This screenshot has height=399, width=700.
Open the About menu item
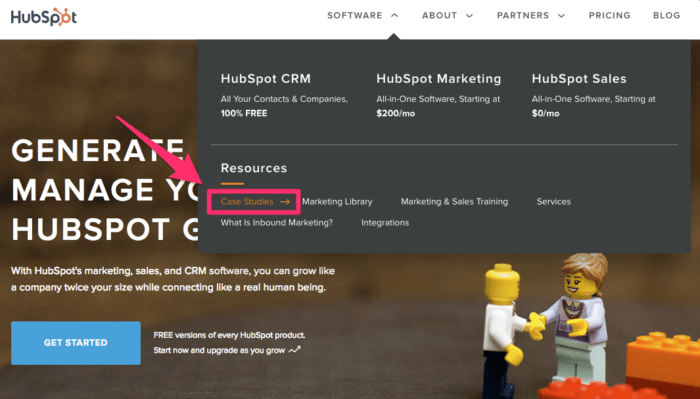440,16
